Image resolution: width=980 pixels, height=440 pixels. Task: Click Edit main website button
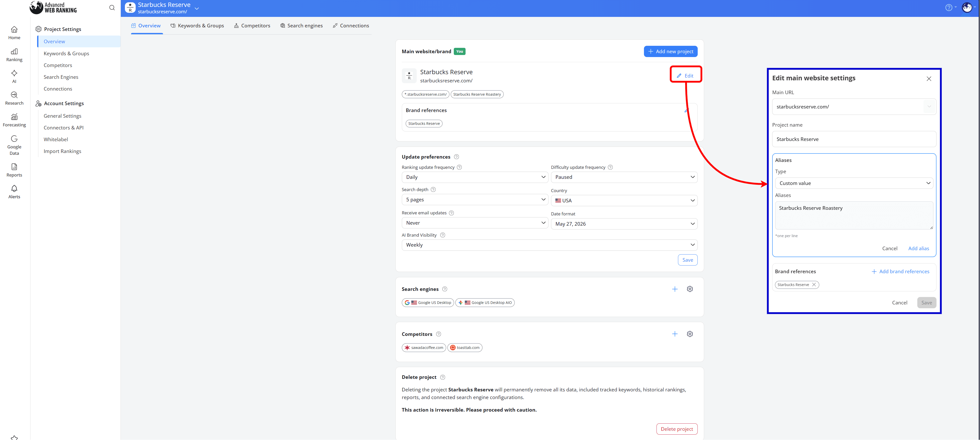[x=685, y=76]
